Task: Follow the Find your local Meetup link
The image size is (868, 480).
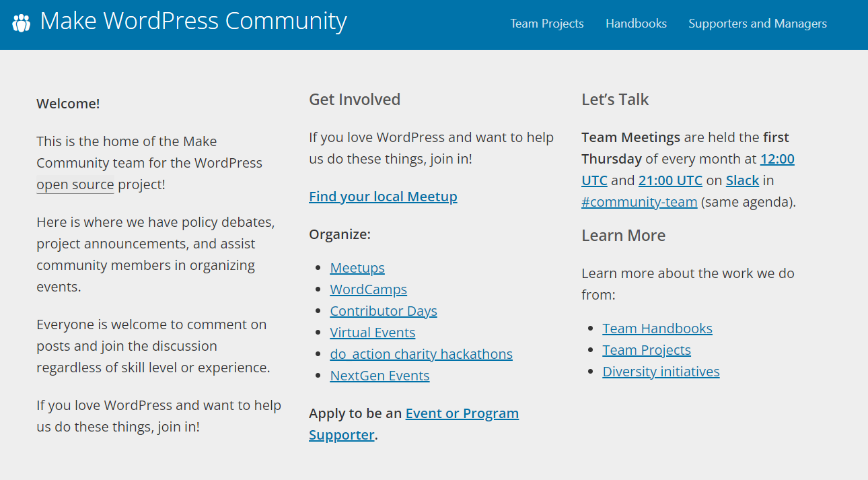Action: pyautogui.click(x=383, y=197)
